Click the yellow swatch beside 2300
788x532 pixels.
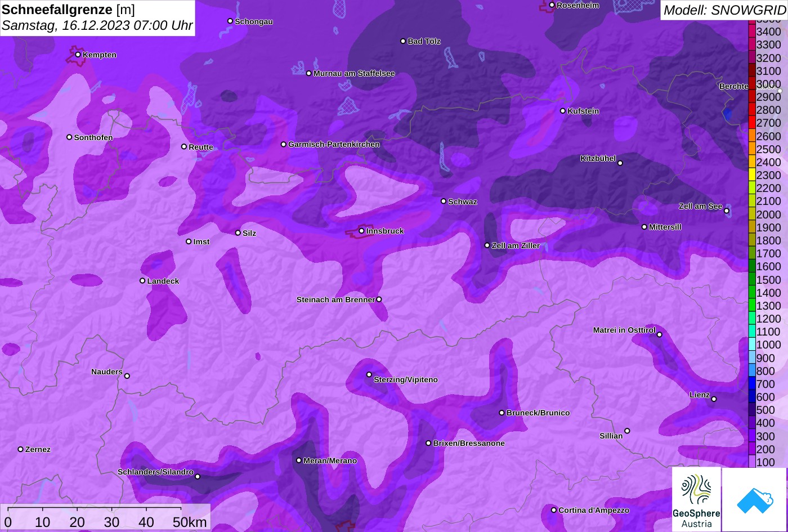coord(751,175)
